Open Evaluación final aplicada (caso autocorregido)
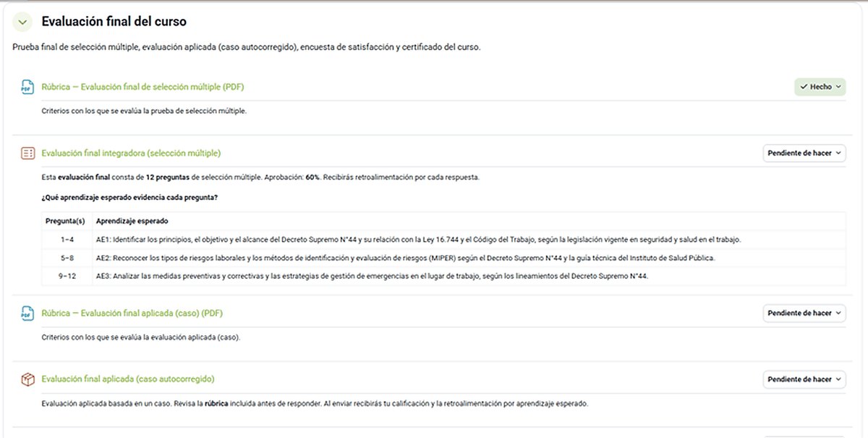Image resolution: width=868 pixels, height=438 pixels. [x=128, y=379]
